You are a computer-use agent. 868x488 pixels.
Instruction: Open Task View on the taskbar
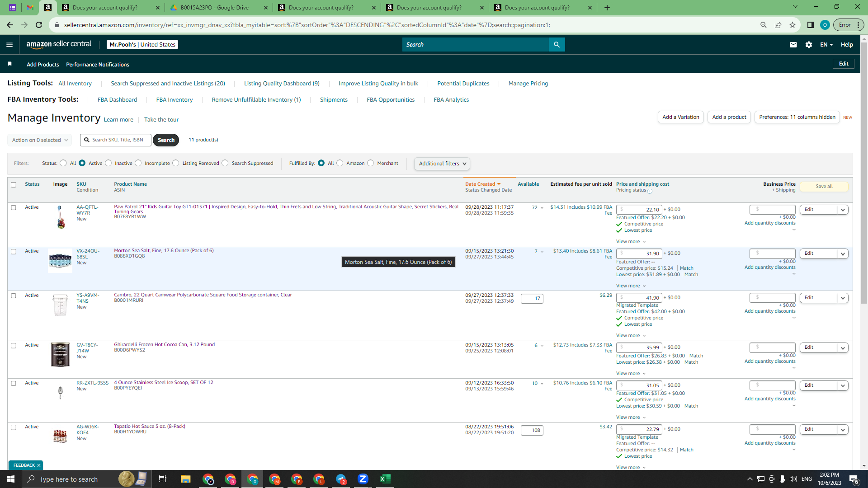pyautogui.click(x=163, y=479)
